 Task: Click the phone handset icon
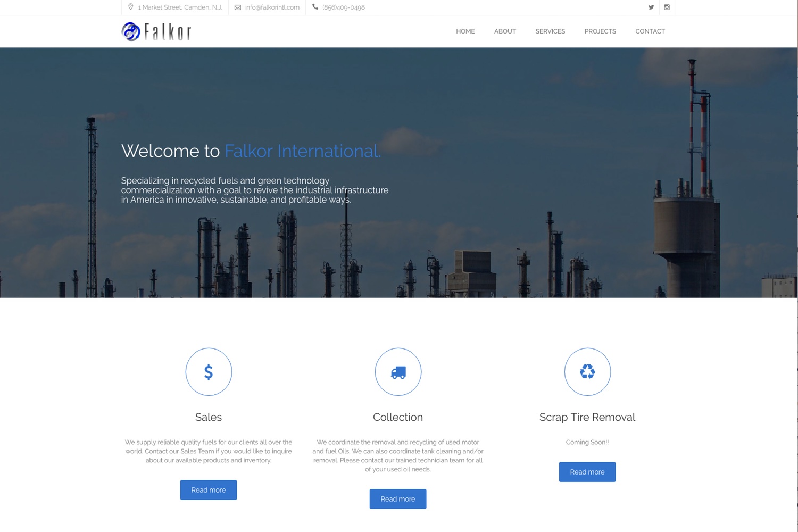click(x=315, y=7)
